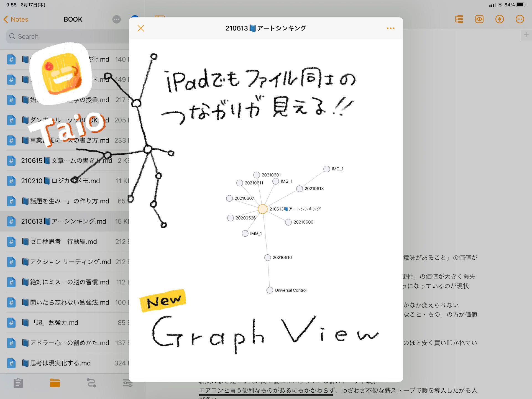Select graph node 20210607
This screenshot has height=399, width=532.
point(229,198)
